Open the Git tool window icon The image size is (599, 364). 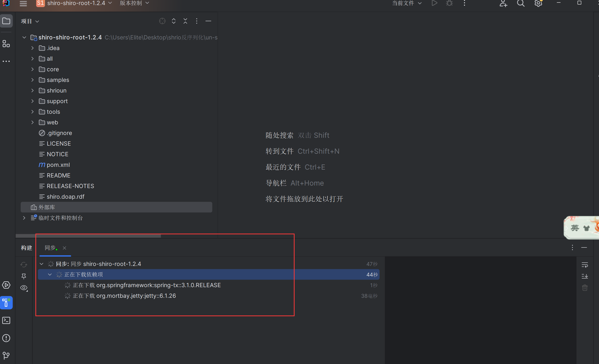click(x=6, y=356)
